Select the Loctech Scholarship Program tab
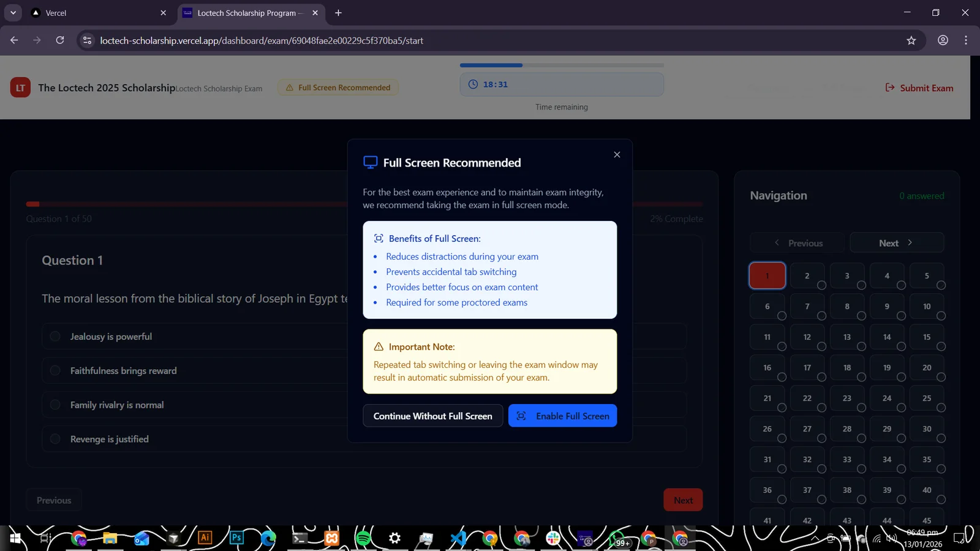This screenshot has width=980, height=551. pos(251,13)
